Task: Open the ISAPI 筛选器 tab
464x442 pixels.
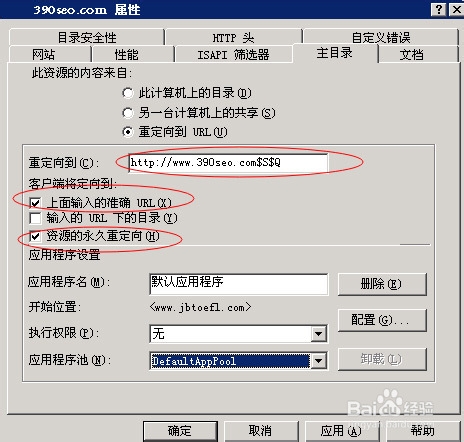Action: [233, 54]
